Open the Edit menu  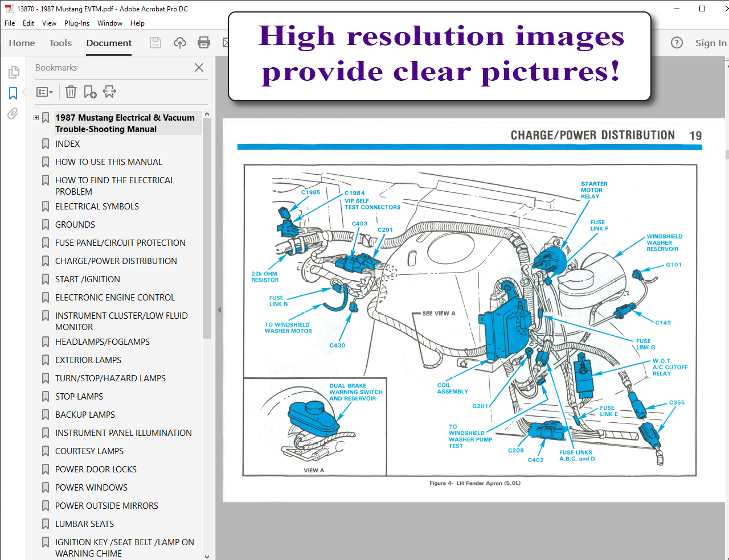[28, 23]
